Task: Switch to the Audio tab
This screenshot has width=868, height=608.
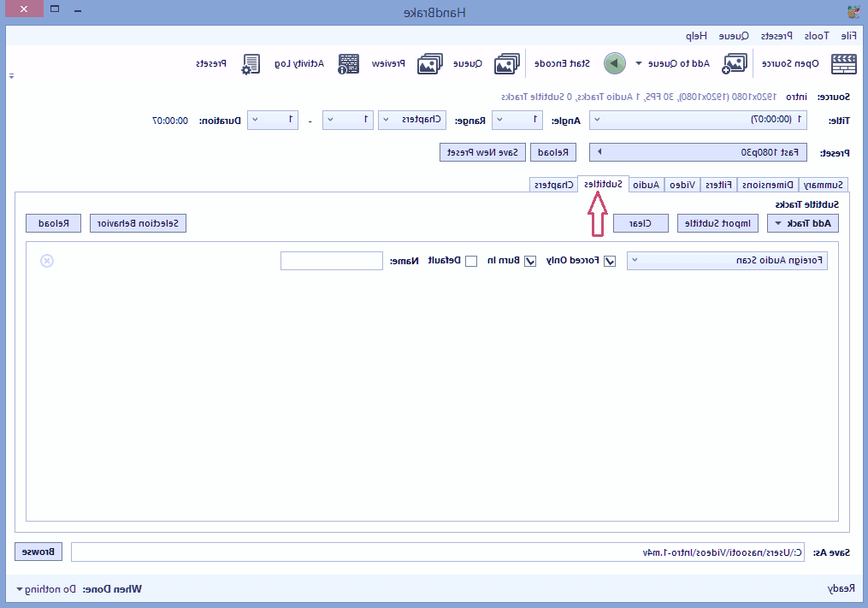Action: point(646,185)
